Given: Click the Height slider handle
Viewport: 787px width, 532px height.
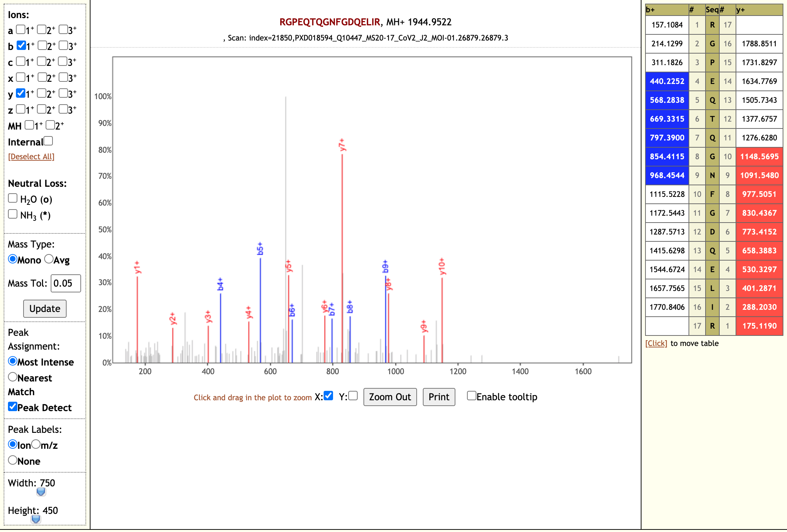Looking at the screenshot, I should tap(36, 519).
